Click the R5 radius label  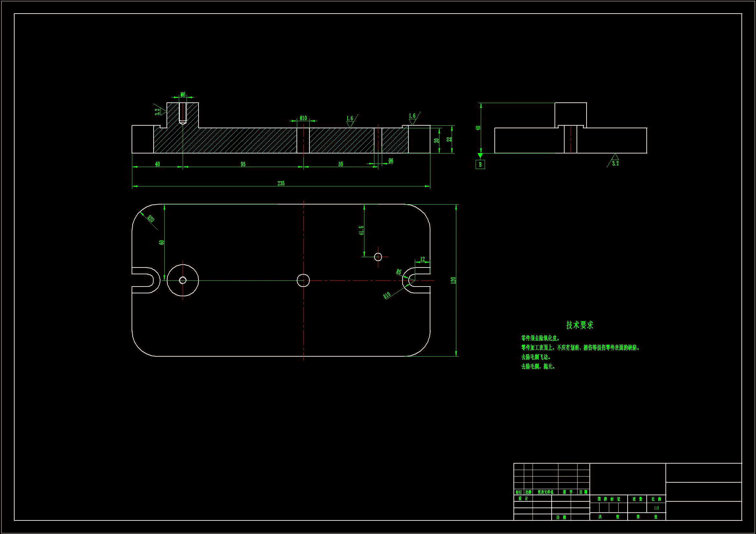(399, 272)
